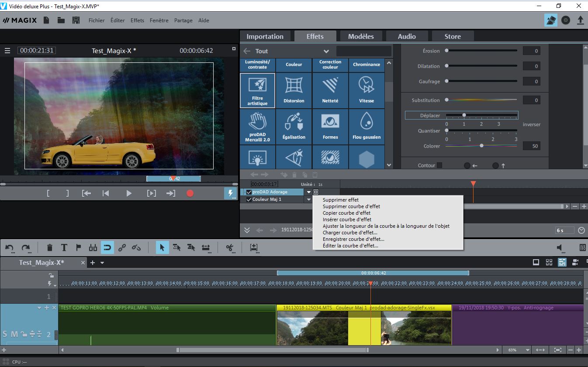Open Couleur Maj 1 dropdown arrow
The height and width of the screenshot is (367, 588).
click(x=309, y=199)
